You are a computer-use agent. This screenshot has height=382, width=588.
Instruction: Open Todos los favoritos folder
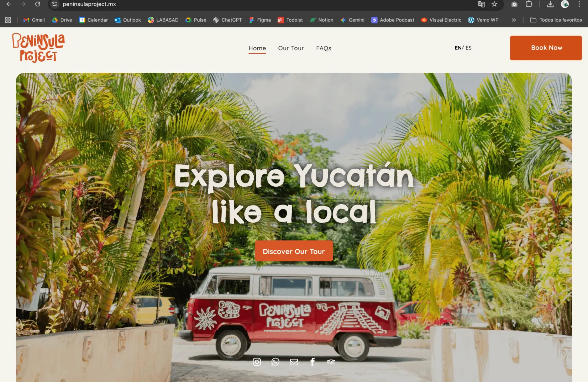pos(556,20)
